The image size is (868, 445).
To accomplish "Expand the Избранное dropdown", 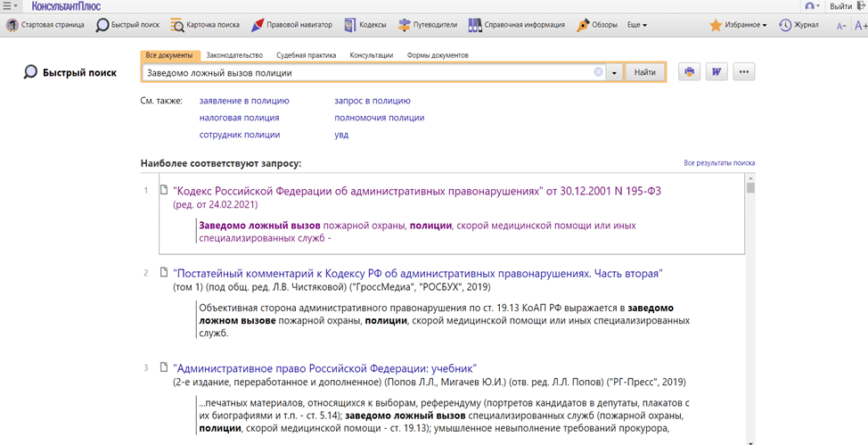I will pos(739,25).
